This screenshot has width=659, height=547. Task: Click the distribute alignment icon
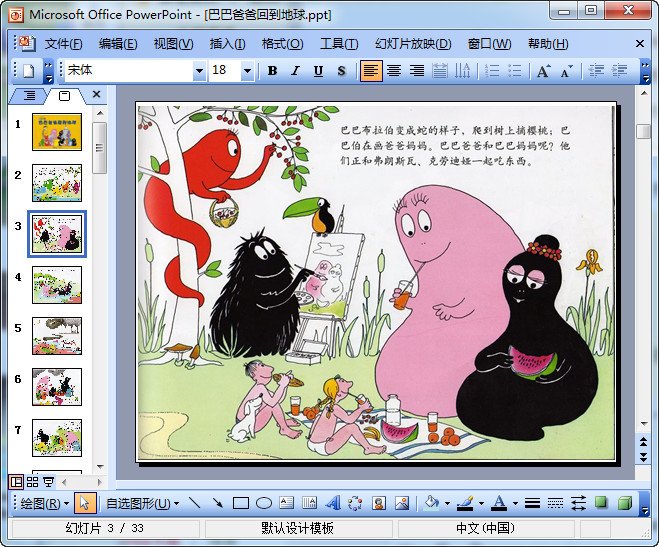(x=440, y=71)
